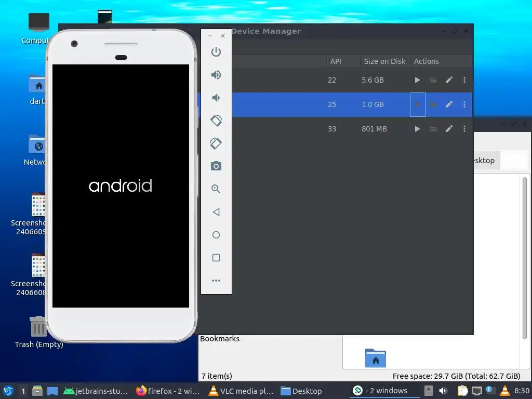
Task: Sort devices by the Size on Disk header
Action: click(385, 61)
